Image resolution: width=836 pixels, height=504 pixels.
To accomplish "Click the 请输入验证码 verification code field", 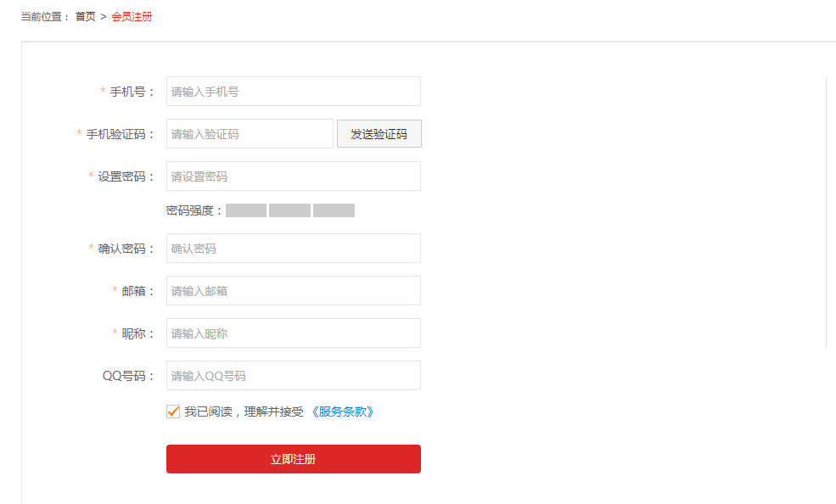I will pos(250,134).
